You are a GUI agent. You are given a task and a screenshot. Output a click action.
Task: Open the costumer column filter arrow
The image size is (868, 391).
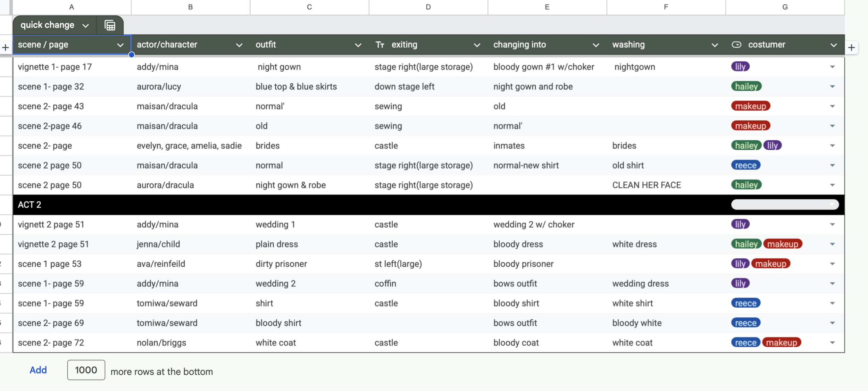point(833,45)
